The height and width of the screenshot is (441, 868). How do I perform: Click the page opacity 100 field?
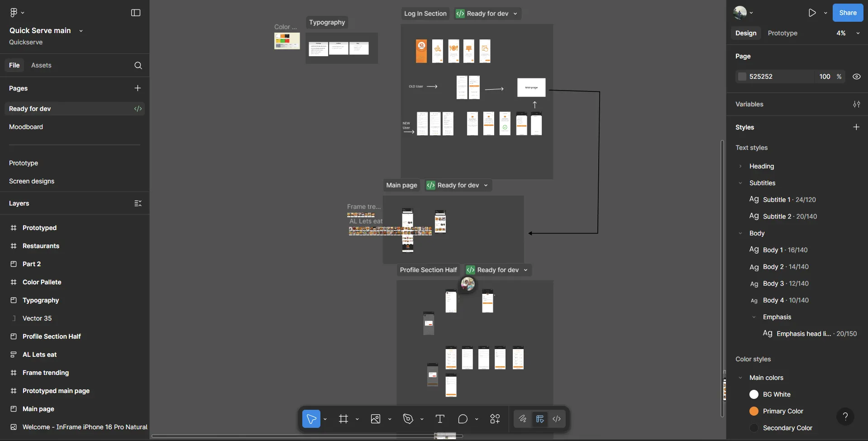[825, 77]
